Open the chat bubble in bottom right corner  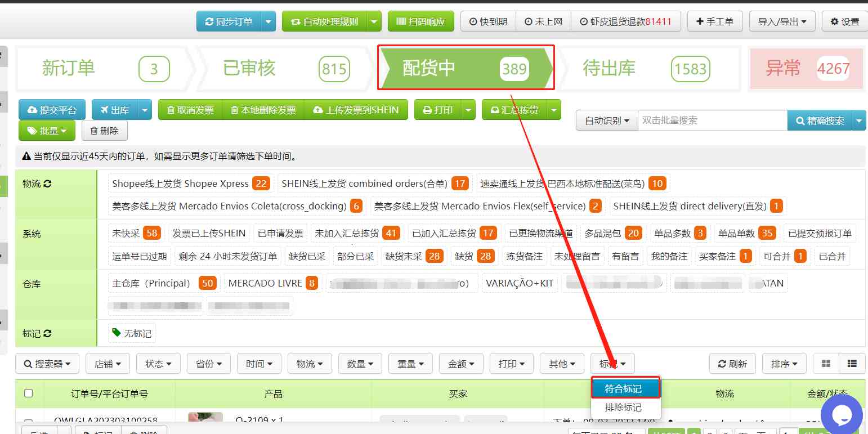pyautogui.click(x=842, y=415)
